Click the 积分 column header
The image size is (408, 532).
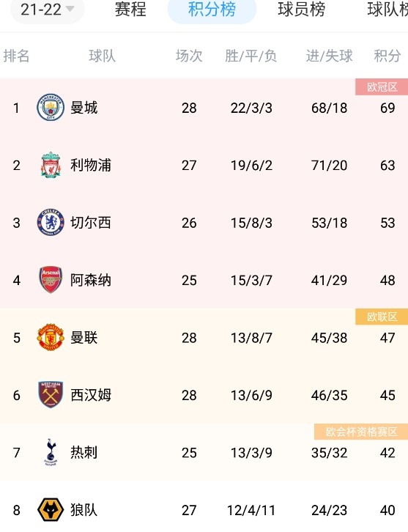tap(387, 56)
